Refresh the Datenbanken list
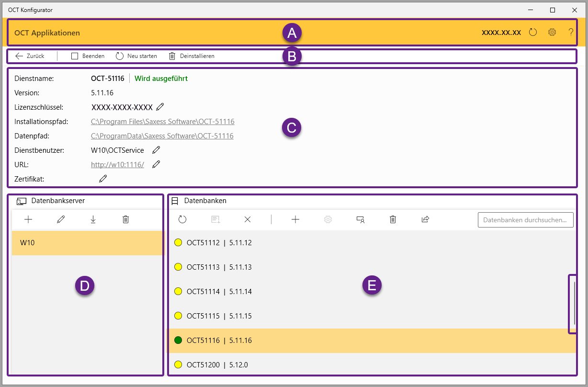The width and height of the screenshot is (588, 387). tap(182, 219)
